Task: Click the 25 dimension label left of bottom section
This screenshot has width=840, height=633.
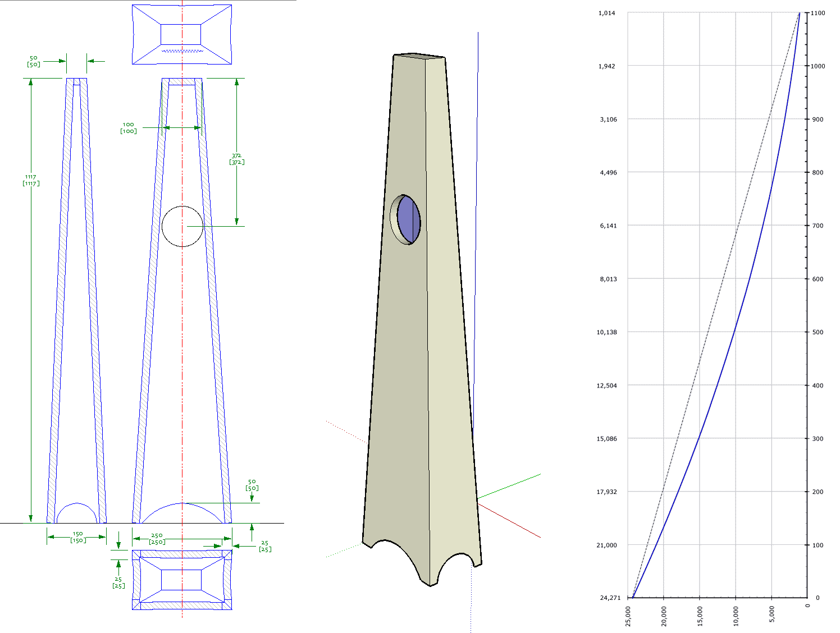Action: click(118, 582)
